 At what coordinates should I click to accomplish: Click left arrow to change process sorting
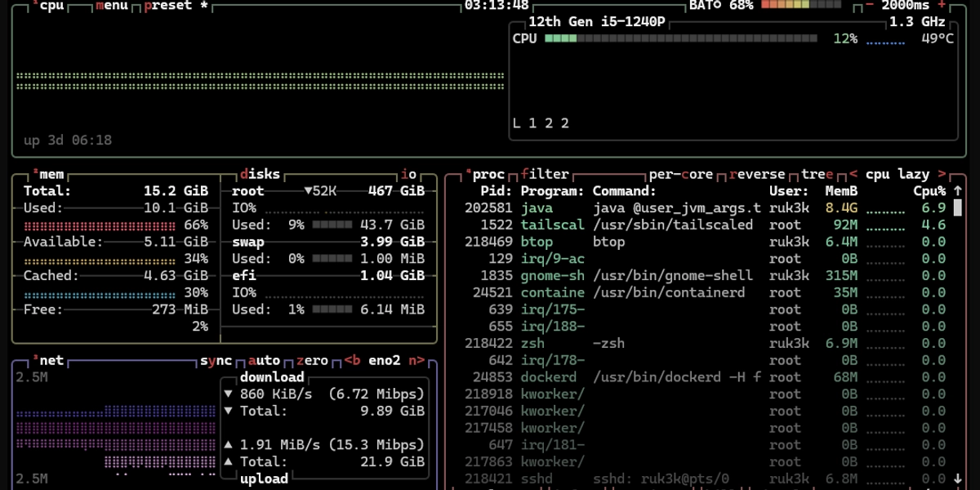[853, 174]
